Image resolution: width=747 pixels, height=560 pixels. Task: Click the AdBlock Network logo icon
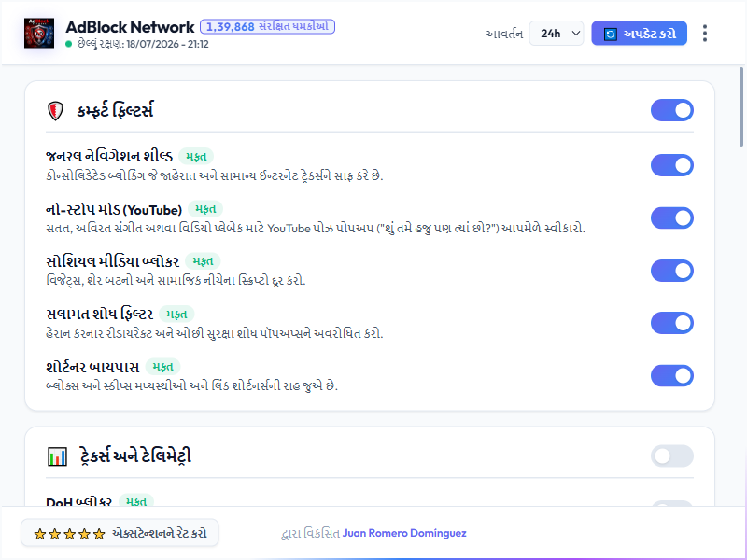pos(39,34)
